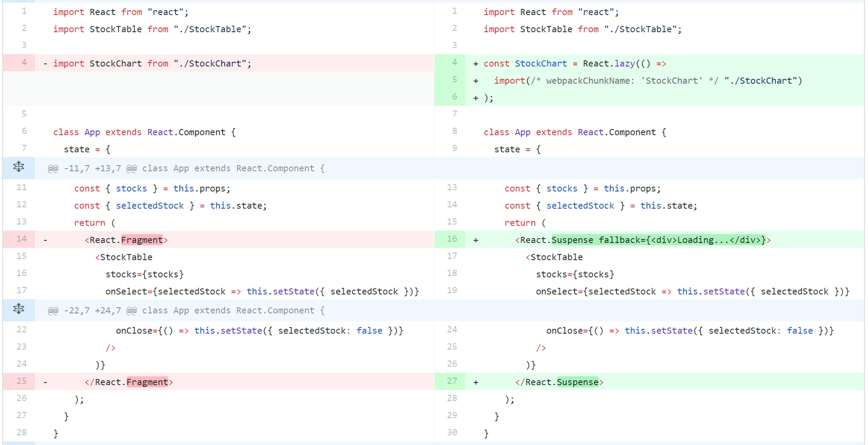Viewport: 868px width, 445px height.
Task: Click deleted line number 4 in red gutter
Action: coord(24,63)
